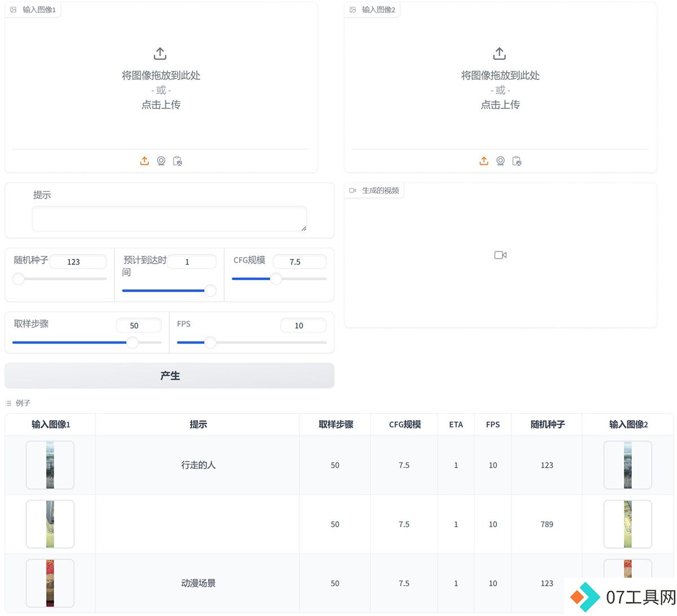
Task: Click the 输入图像1 column header
Action: click(x=51, y=424)
